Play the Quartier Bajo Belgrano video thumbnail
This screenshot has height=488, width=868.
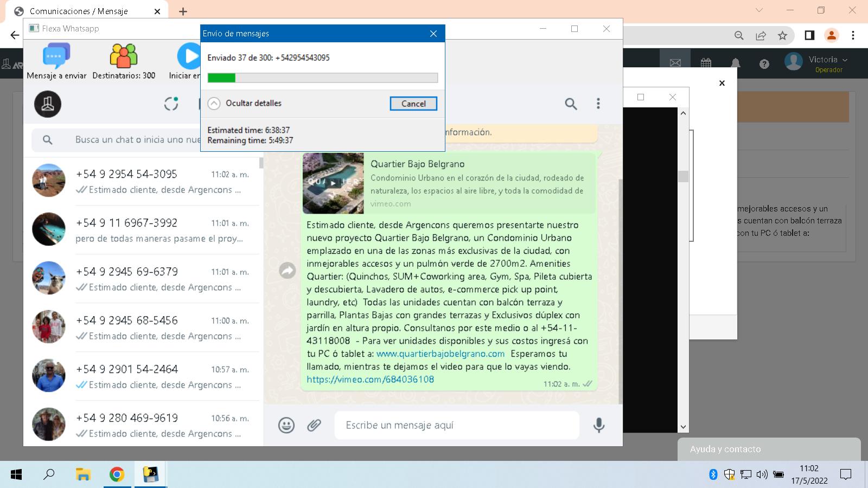[x=333, y=183]
